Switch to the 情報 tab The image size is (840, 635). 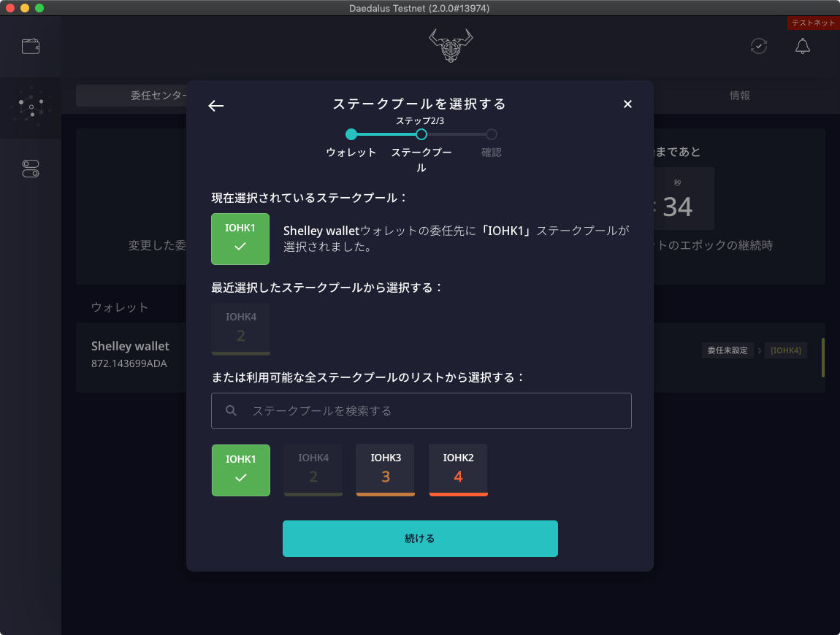[739, 96]
